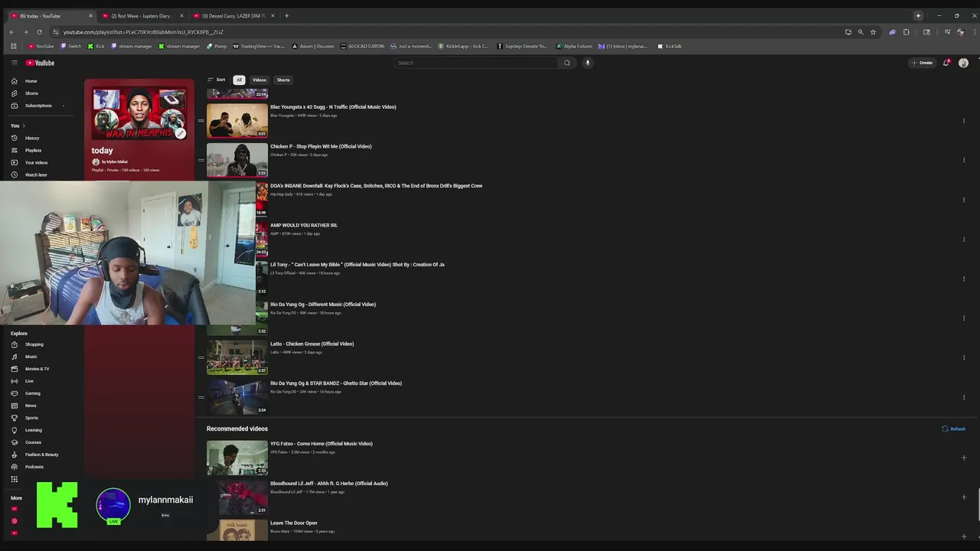
Task: Open the Latto Chicken Grease video thumbnail
Action: tap(237, 357)
